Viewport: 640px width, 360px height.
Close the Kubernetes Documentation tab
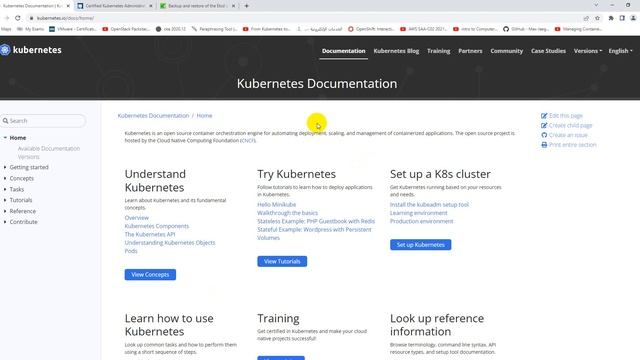tap(68, 6)
